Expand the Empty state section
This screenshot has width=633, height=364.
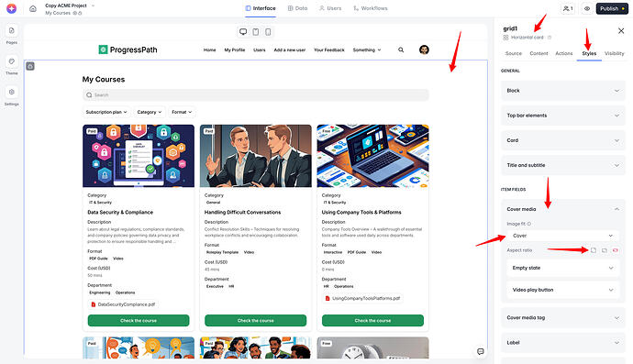point(562,268)
